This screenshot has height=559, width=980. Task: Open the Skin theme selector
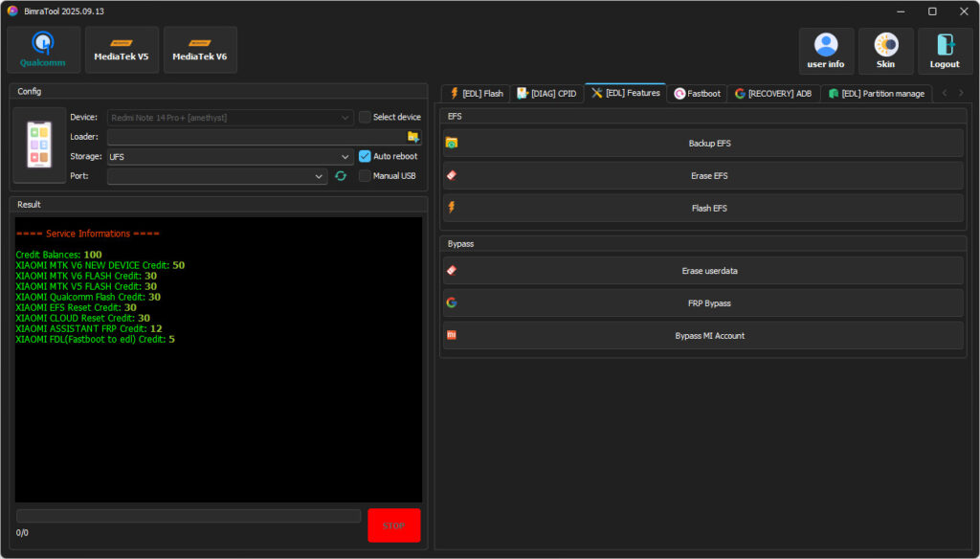pyautogui.click(x=885, y=51)
